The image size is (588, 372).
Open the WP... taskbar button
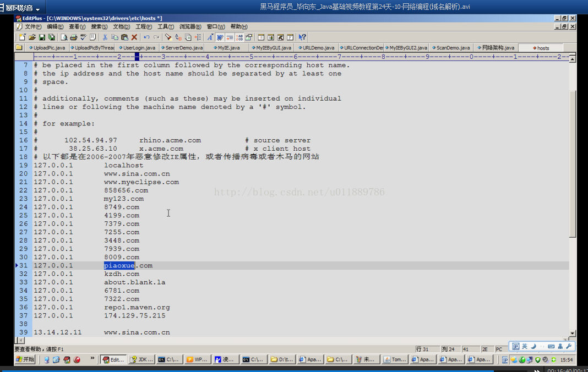[197, 359]
